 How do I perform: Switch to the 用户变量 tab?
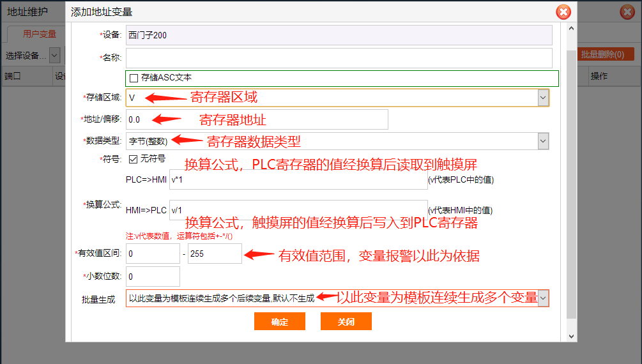pyautogui.click(x=40, y=34)
